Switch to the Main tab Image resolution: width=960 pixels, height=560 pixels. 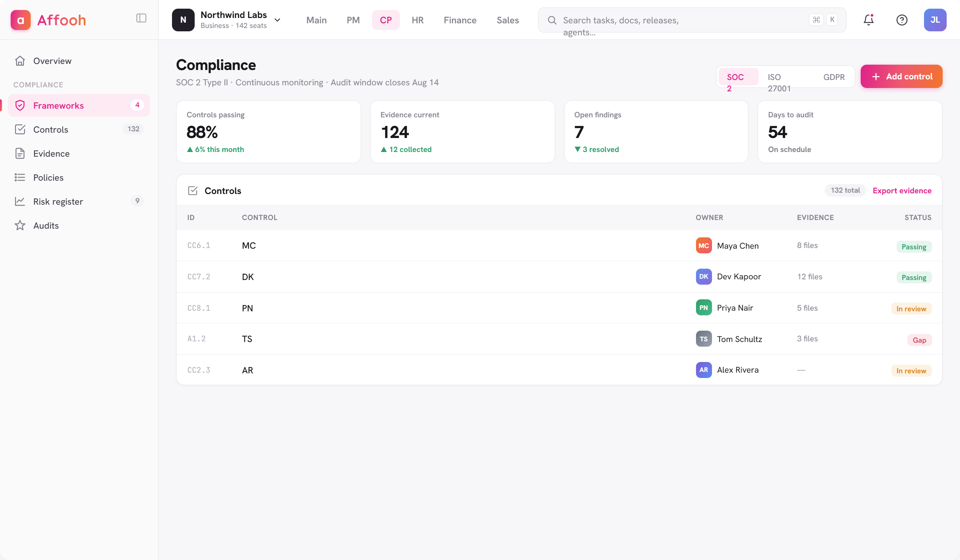[316, 20]
